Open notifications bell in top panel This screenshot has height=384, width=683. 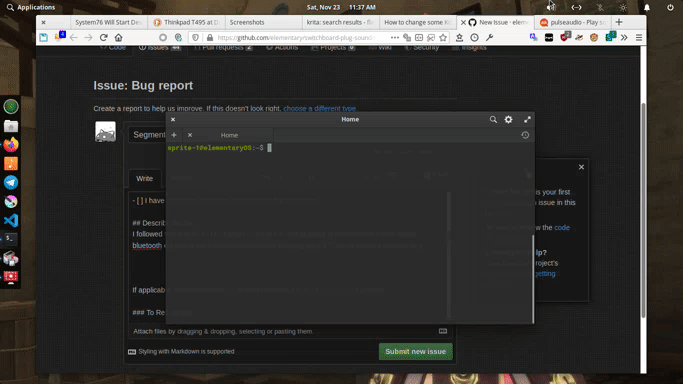pyautogui.click(x=647, y=7)
